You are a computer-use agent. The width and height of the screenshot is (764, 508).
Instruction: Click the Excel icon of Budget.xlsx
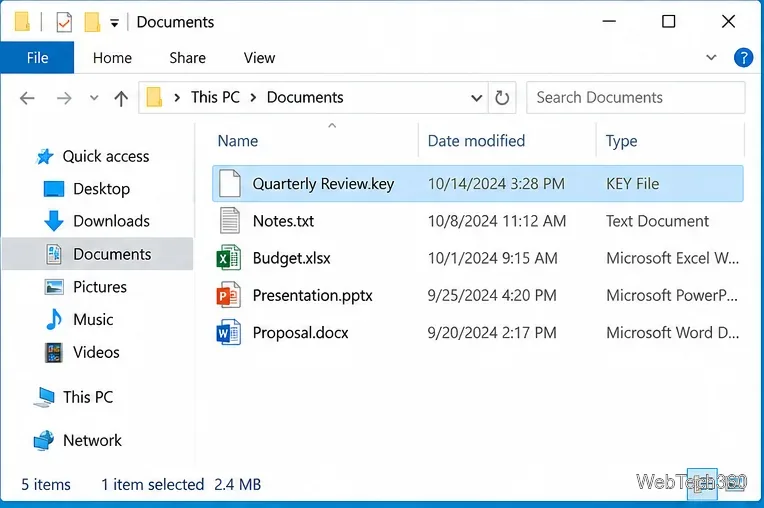[229, 258]
